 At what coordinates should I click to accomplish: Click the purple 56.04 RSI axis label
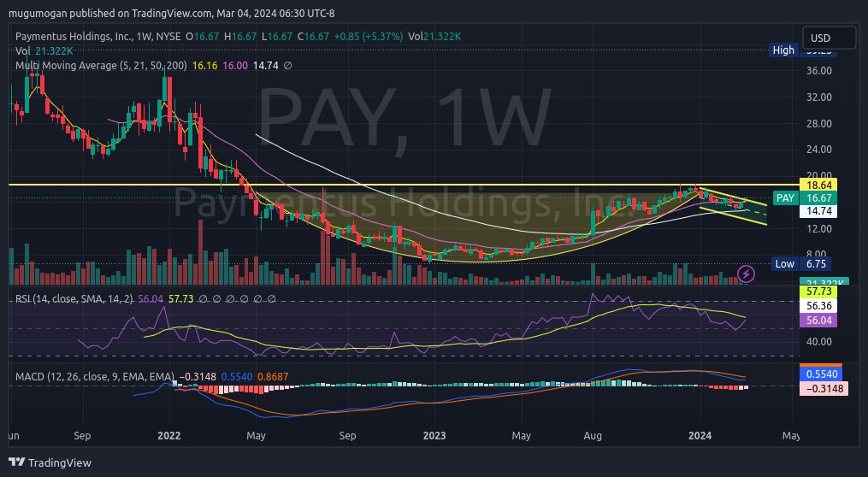[818, 321]
